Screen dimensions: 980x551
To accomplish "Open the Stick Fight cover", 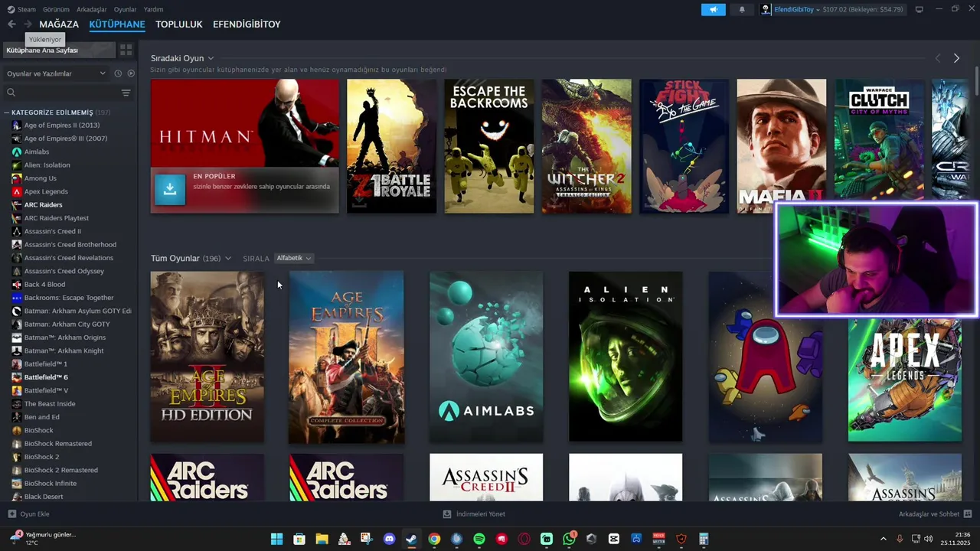I will click(x=684, y=146).
